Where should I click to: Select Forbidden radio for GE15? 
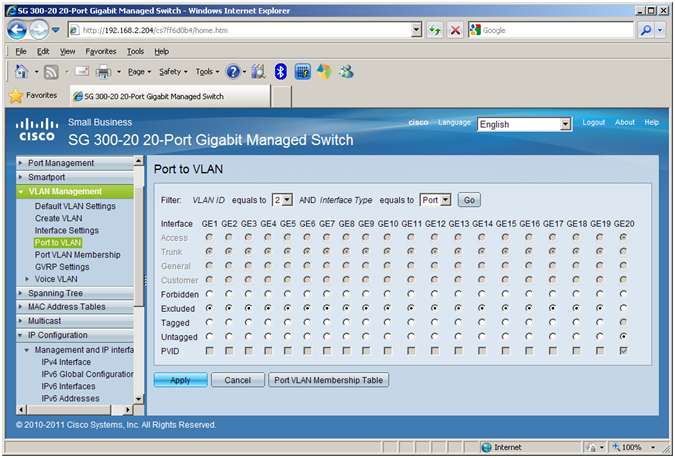pyautogui.click(x=505, y=294)
